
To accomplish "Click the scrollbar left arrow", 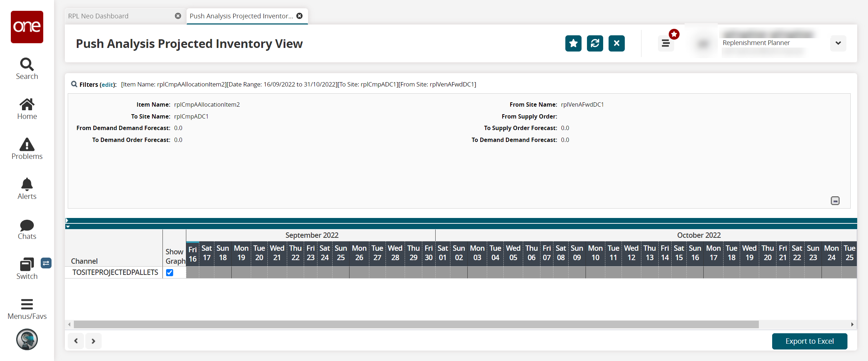I will tap(70, 324).
